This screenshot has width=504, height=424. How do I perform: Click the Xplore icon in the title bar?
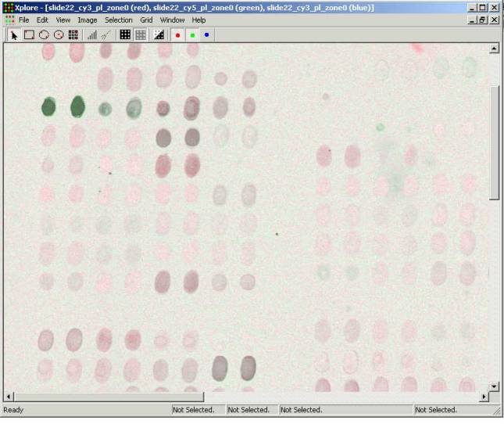9,8
